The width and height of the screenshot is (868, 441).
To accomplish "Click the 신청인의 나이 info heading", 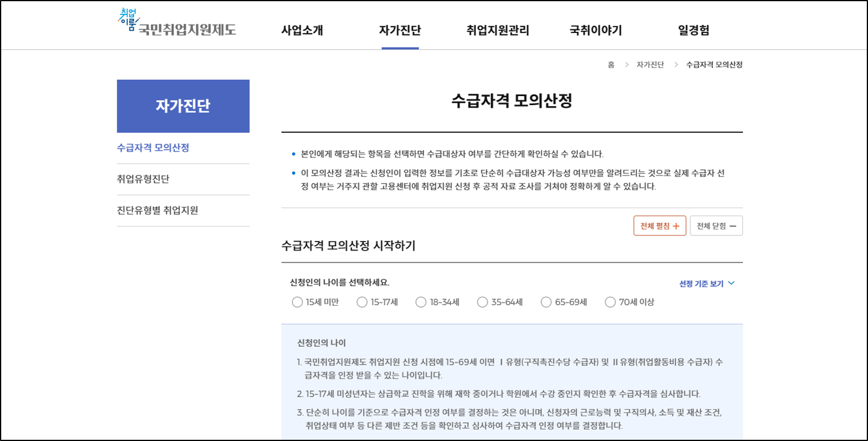I will click(x=322, y=343).
